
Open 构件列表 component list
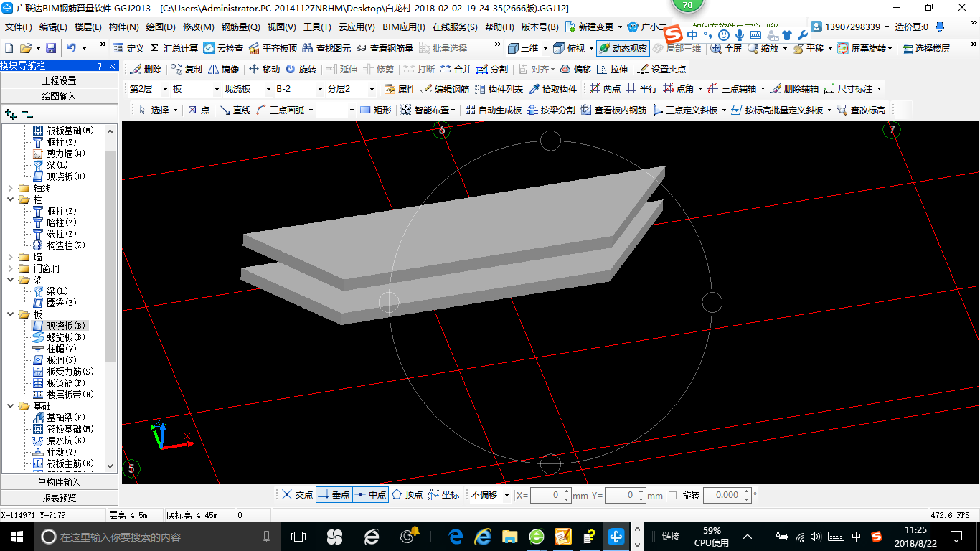(499, 89)
